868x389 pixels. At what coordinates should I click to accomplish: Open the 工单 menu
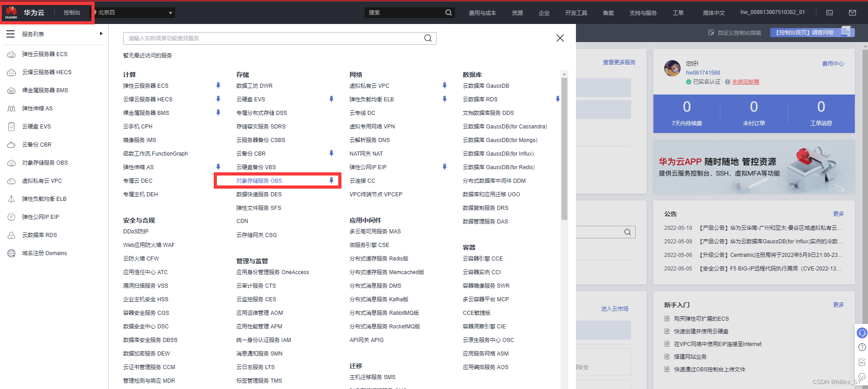678,13
